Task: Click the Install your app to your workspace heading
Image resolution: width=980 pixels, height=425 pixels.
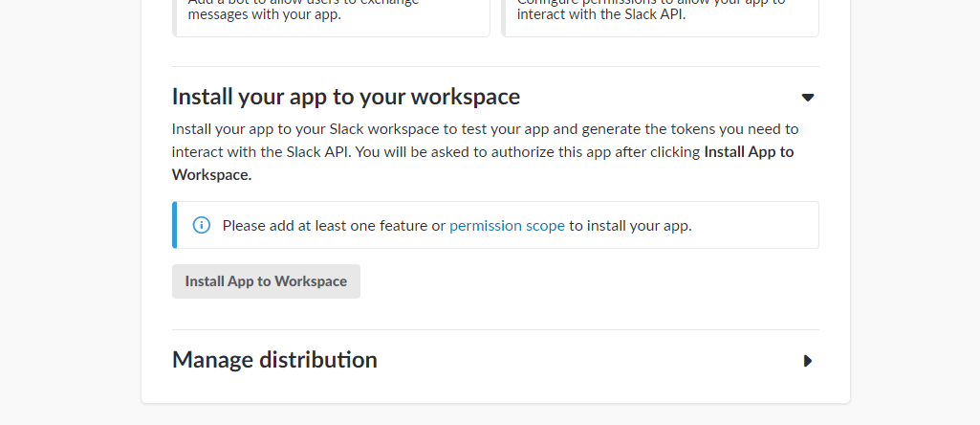Action: pos(345,97)
